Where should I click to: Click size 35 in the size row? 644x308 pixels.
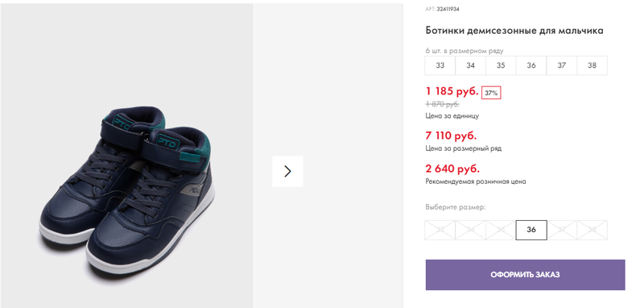coord(501,65)
